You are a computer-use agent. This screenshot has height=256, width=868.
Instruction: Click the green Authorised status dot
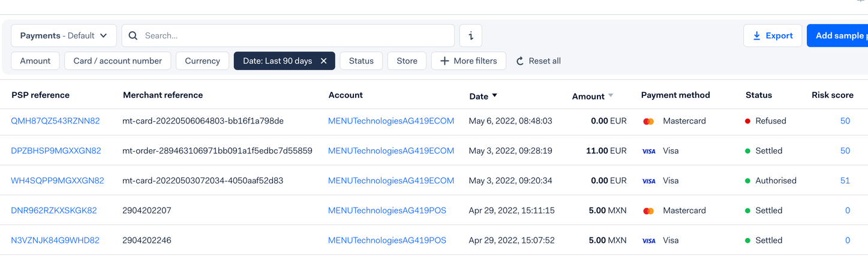tap(748, 181)
